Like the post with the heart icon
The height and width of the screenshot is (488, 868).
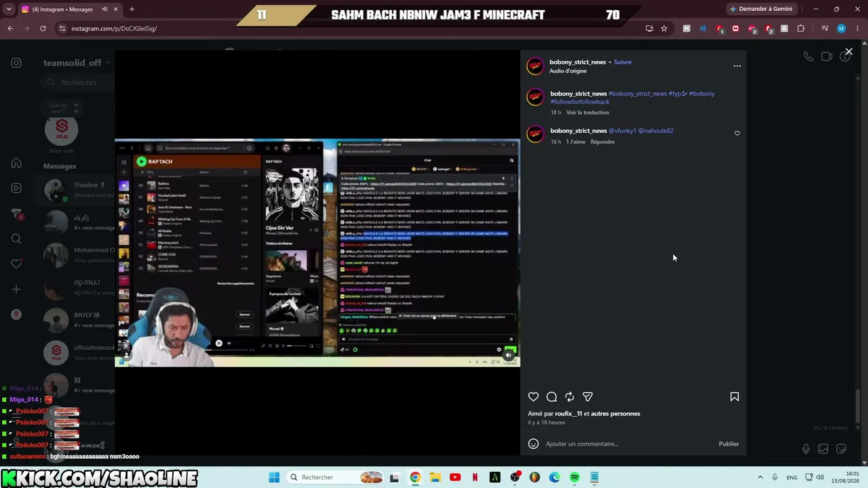tap(534, 397)
